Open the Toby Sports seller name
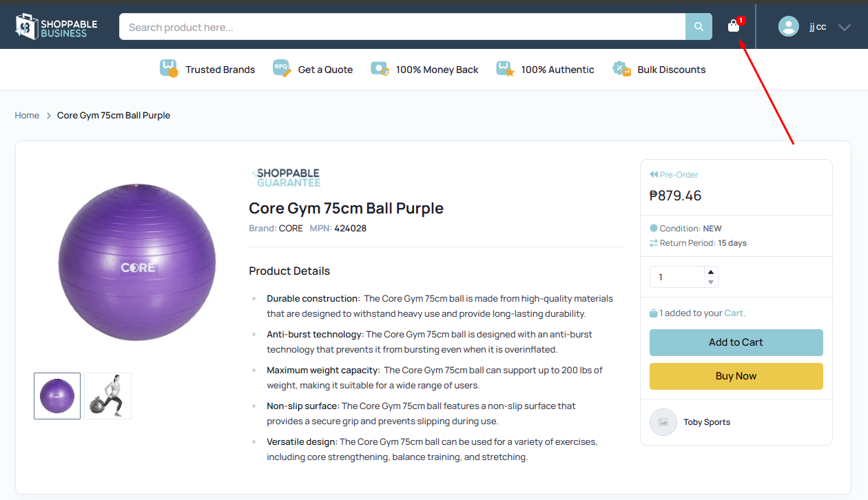The image size is (868, 500). (x=707, y=422)
